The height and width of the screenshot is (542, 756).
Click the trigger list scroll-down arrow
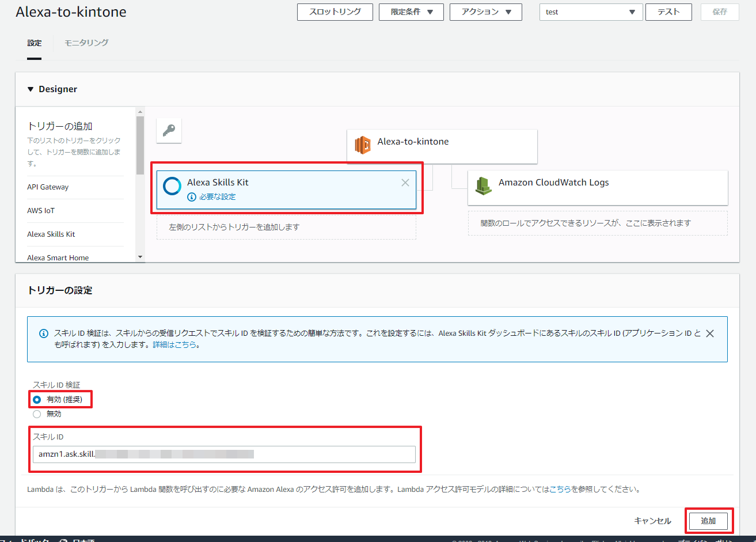[140, 257]
